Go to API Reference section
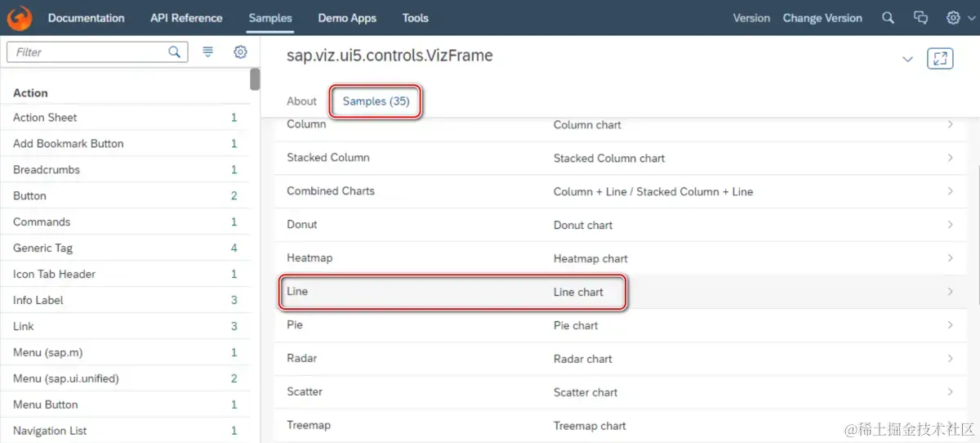Image resolution: width=980 pixels, height=443 pixels. click(x=186, y=18)
